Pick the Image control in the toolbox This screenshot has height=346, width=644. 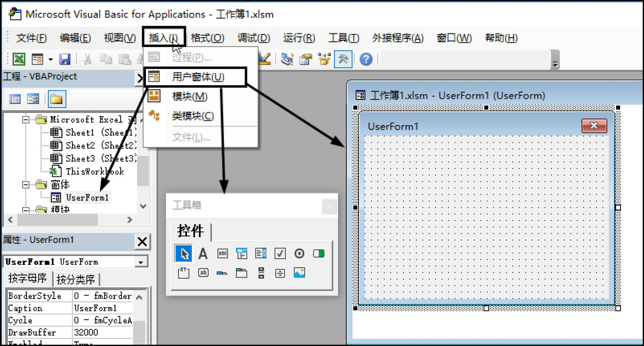click(300, 273)
